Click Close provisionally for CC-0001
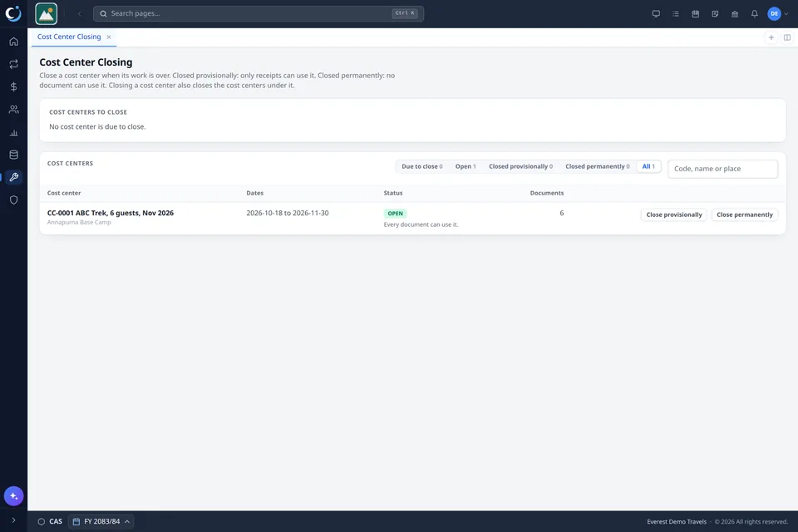 (x=674, y=214)
